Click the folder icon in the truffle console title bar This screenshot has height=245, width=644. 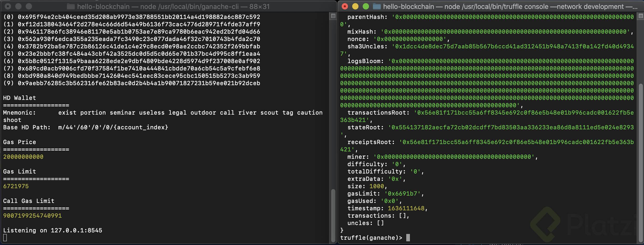point(377,6)
